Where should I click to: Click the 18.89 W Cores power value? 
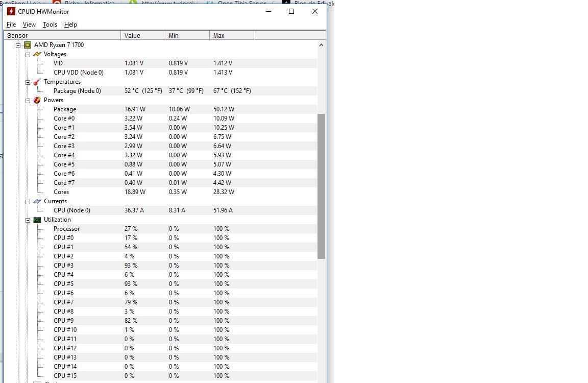(x=135, y=192)
